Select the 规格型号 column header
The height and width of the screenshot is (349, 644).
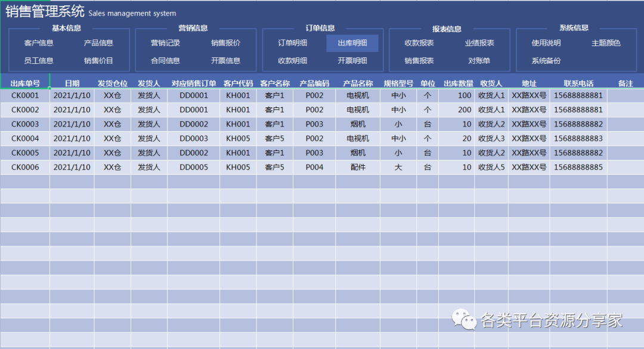pos(398,84)
